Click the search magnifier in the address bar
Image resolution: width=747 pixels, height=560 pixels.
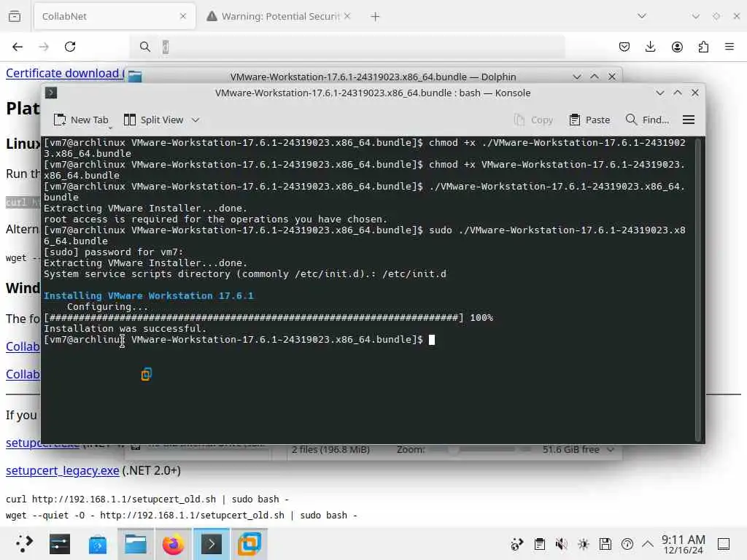[x=145, y=47]
